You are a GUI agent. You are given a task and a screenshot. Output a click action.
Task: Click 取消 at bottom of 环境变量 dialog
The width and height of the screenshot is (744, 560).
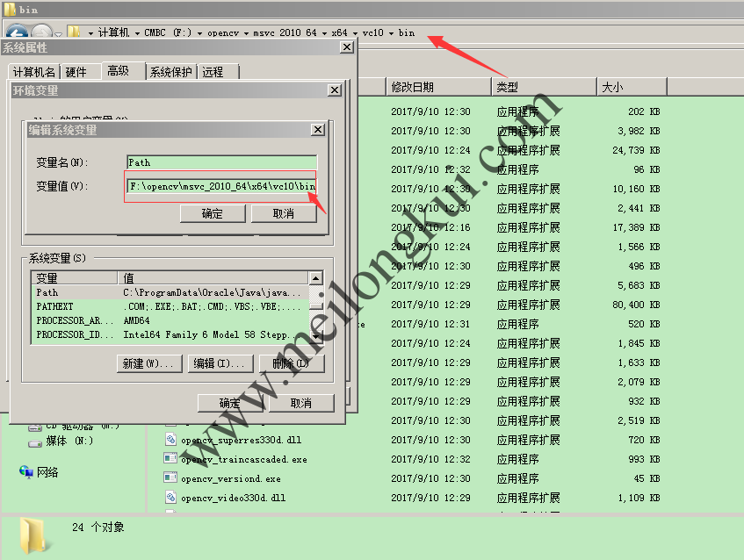coord(301,404)
